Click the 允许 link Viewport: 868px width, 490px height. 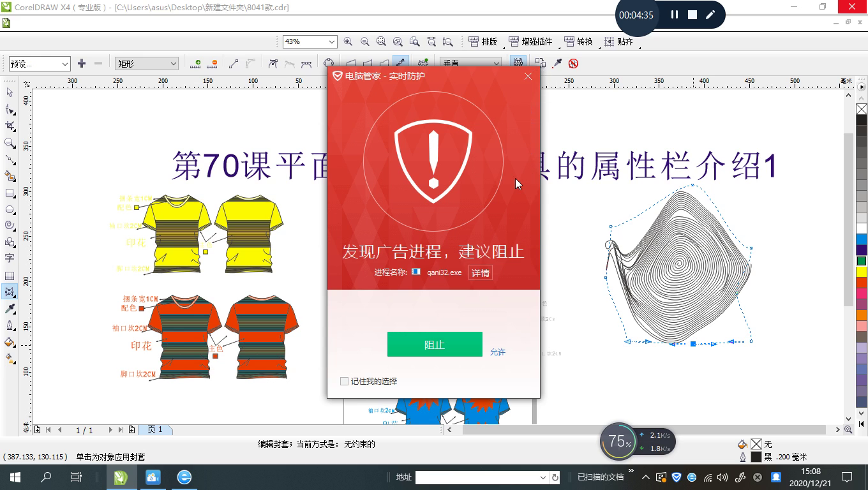tap(498, 352)
